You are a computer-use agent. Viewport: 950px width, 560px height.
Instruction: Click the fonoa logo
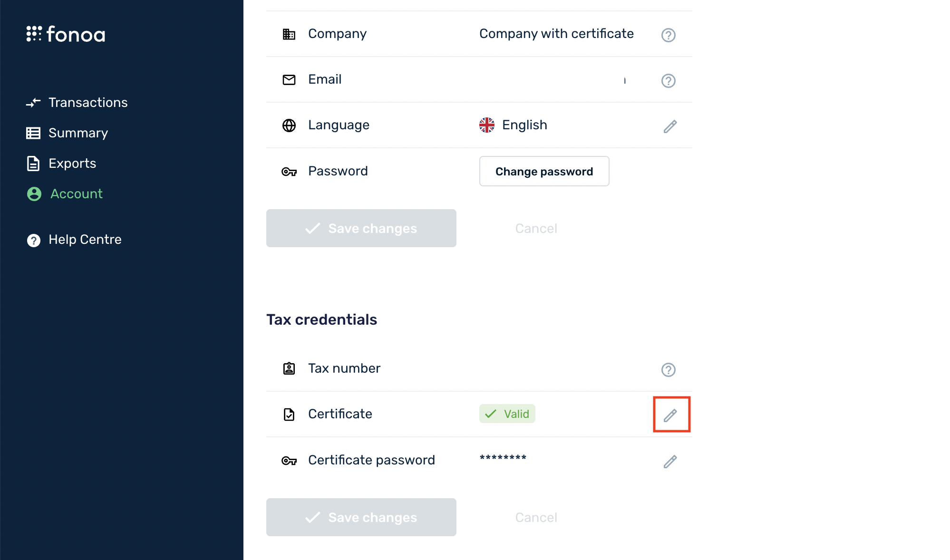tap(66, 34)
